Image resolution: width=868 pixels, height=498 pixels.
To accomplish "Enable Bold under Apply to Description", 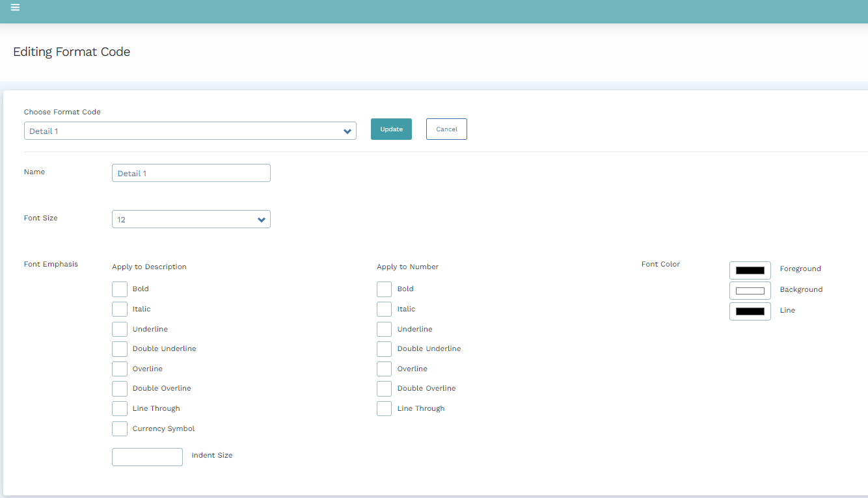I will 120,289.
